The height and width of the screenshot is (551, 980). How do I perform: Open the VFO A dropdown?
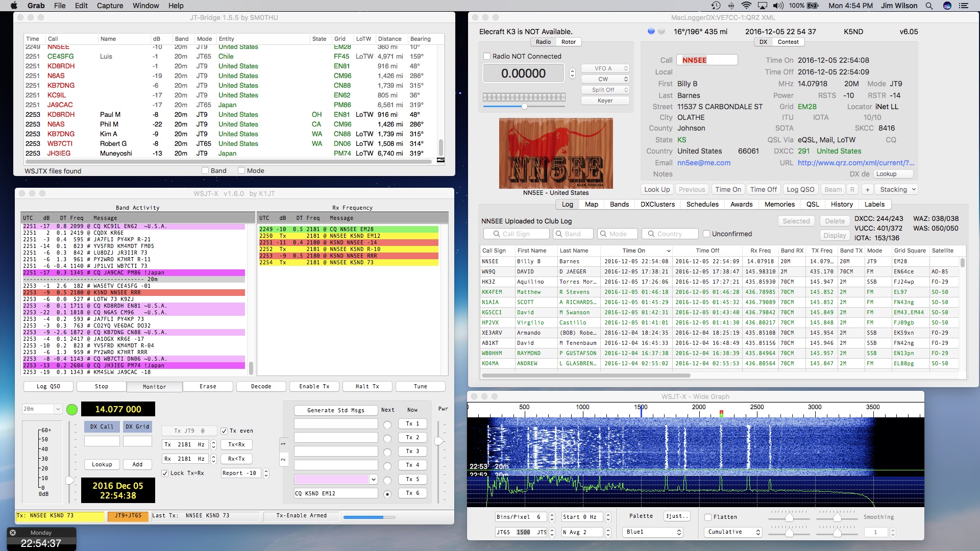(605, 68)
